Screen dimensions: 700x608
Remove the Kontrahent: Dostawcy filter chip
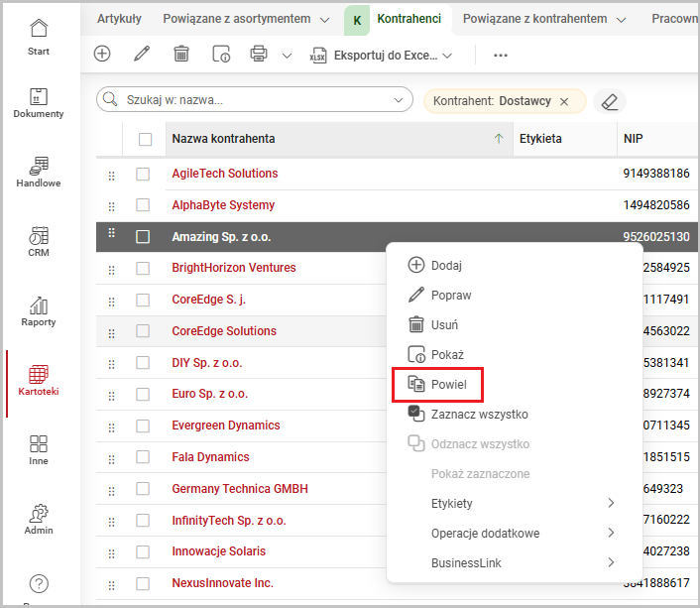564,101
